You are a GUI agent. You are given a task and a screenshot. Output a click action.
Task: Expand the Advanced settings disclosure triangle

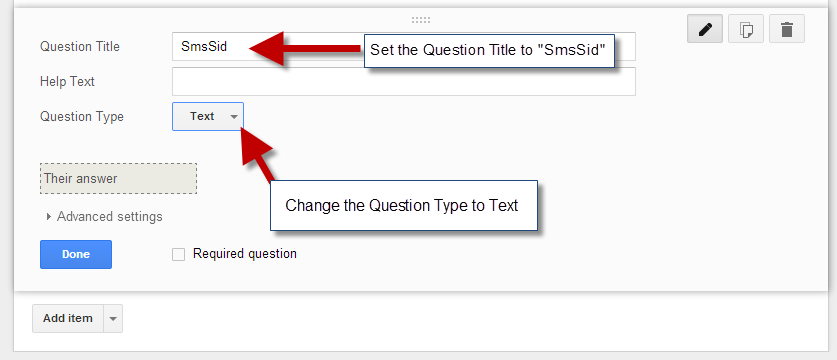click(x=49, y=217)
